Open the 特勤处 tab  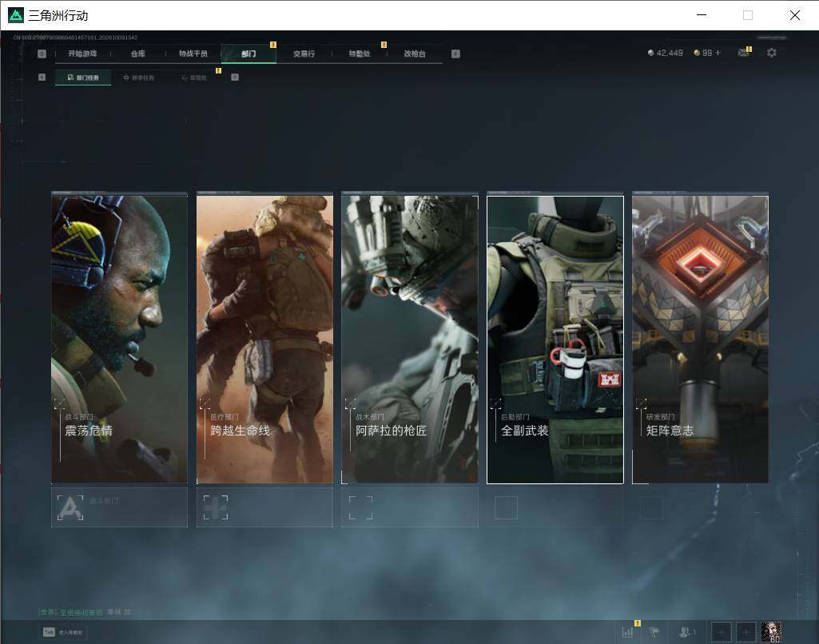[360, 54]
